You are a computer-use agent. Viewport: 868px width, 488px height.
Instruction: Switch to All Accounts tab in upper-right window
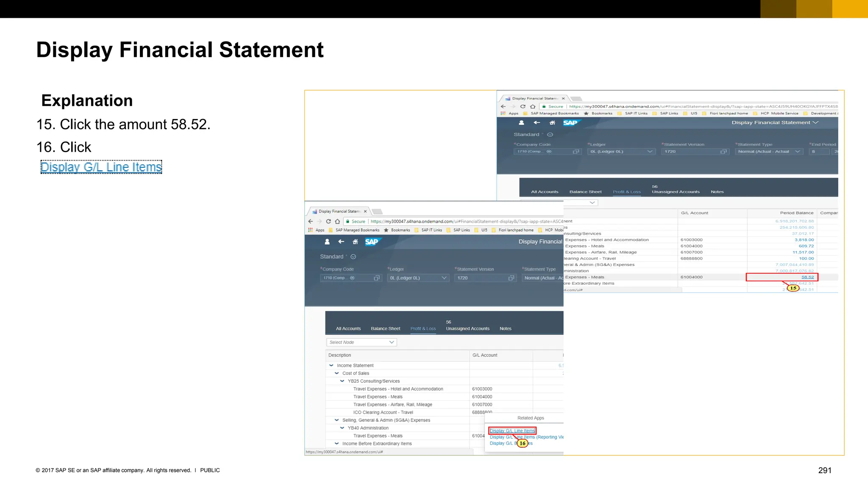(545, 192)
